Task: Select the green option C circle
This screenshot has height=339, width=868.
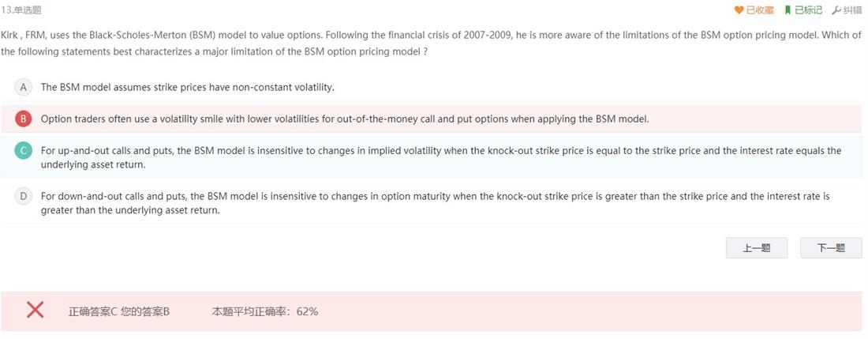Action: pyautogui.click(x=23, y=151)
